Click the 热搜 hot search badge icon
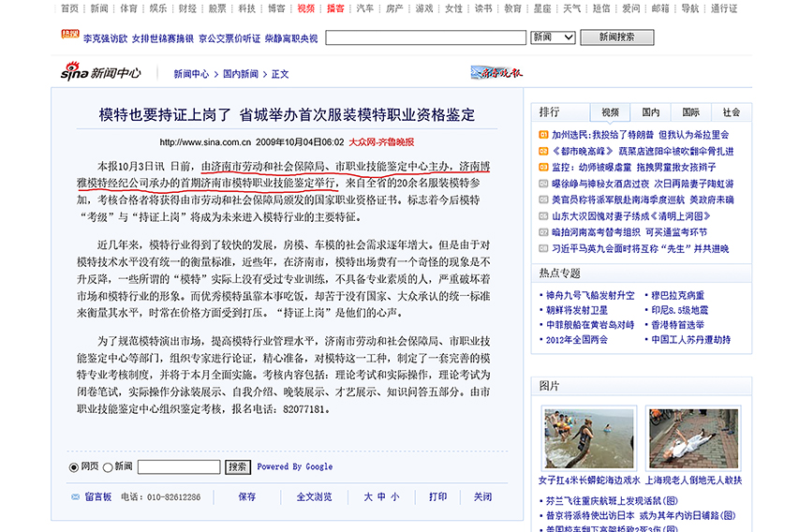 point(70,34)
